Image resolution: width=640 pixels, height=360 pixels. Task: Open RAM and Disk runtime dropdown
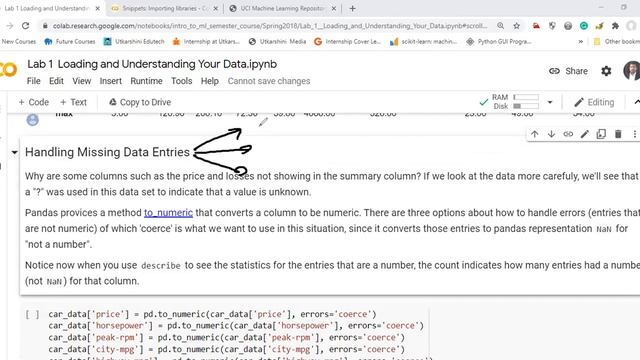[x=550, y=102]
